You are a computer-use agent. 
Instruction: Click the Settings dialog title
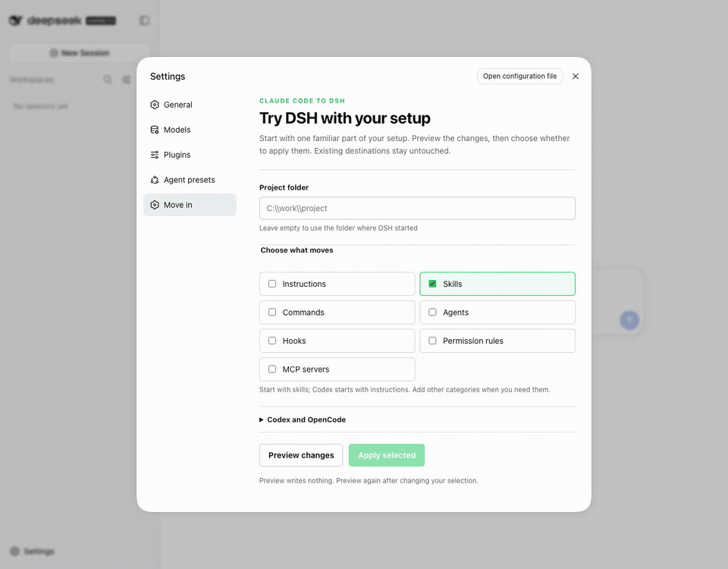[168, 76]
